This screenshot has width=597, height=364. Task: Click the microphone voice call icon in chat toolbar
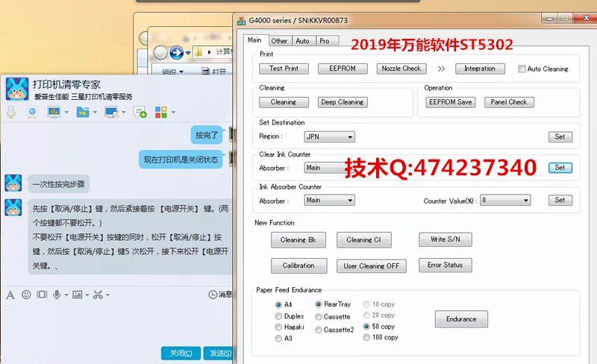[11, 112]
